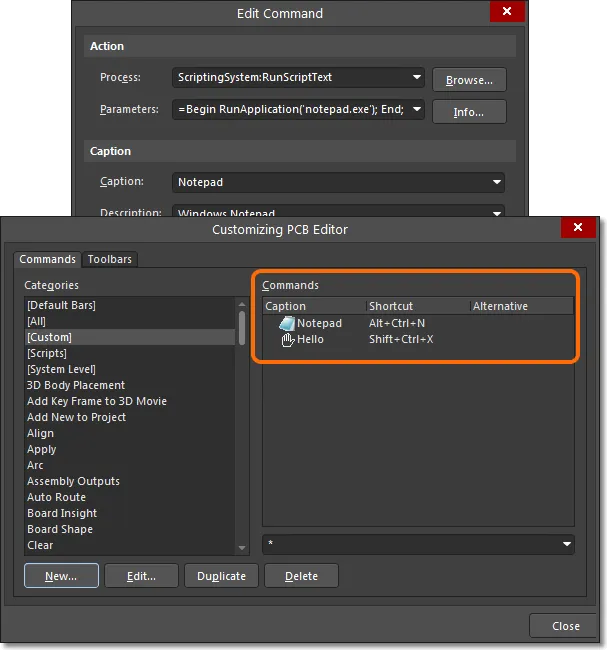Click the Shift+Ctrl+X shortcut cell
607x650 pixels.
(401, 340)
